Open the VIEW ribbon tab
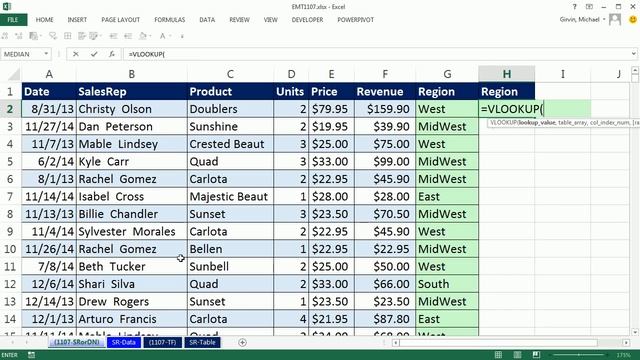This screenshot has height=360, width=640. 270,20
